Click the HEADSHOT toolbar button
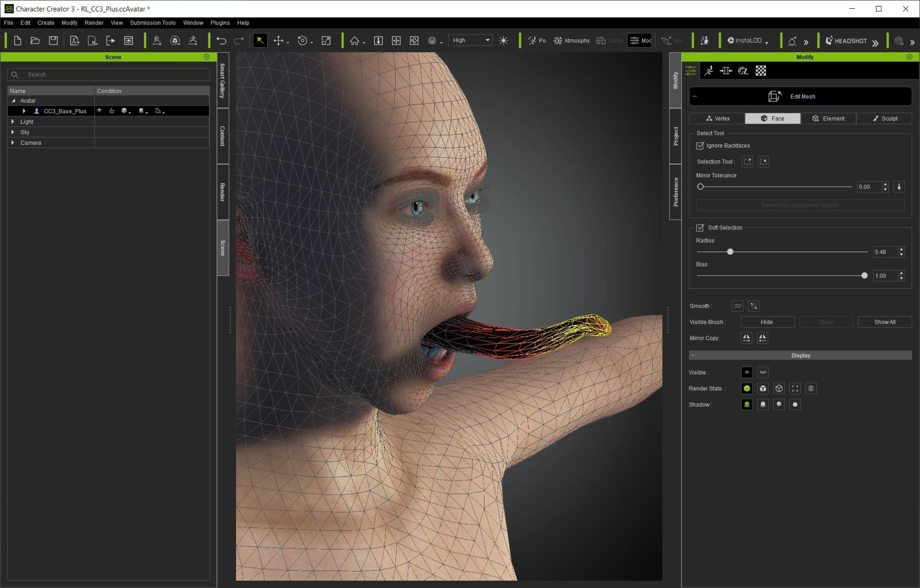 coord(846,40)
